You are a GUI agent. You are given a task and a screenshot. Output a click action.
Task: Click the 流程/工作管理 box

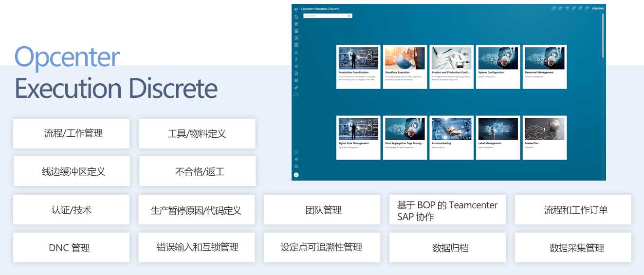(x=72, y=133)
